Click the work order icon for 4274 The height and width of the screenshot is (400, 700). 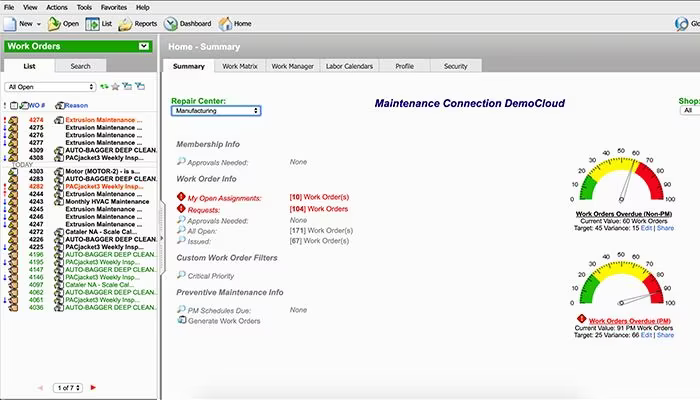pyautogui.click(x=13, y=120)
